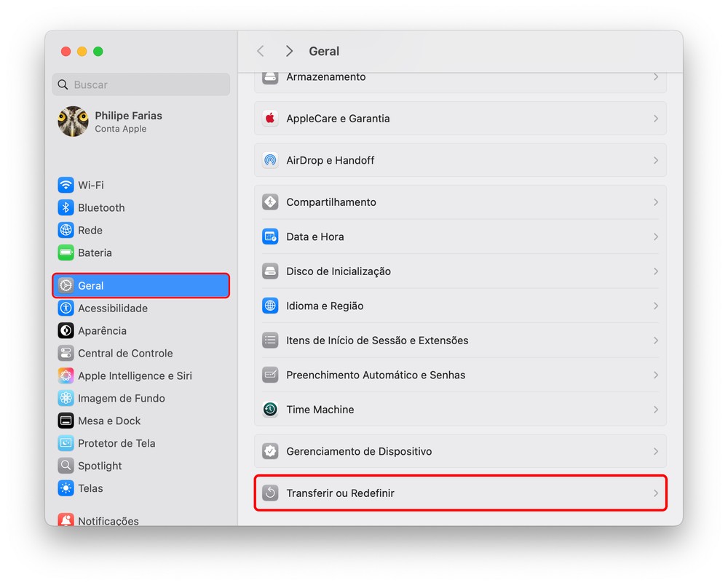728x585 pixels.
Task: Select Spotlight in the sidebar
Action: tap(141, 466)
